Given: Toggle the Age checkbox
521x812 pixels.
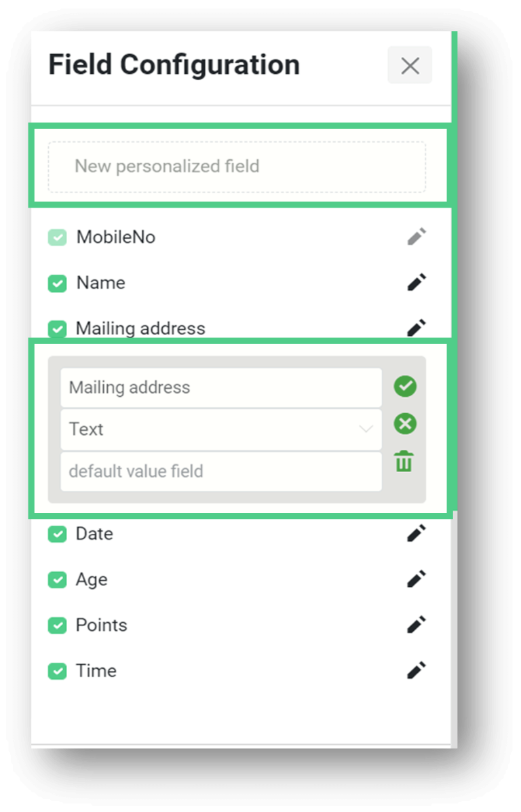Looking at the screenshot, I should [58, 579].
